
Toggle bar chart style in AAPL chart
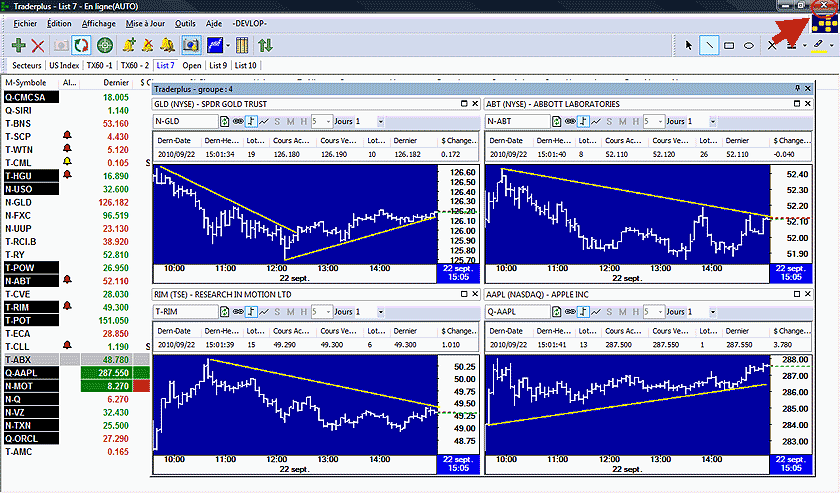click(583, 312)
